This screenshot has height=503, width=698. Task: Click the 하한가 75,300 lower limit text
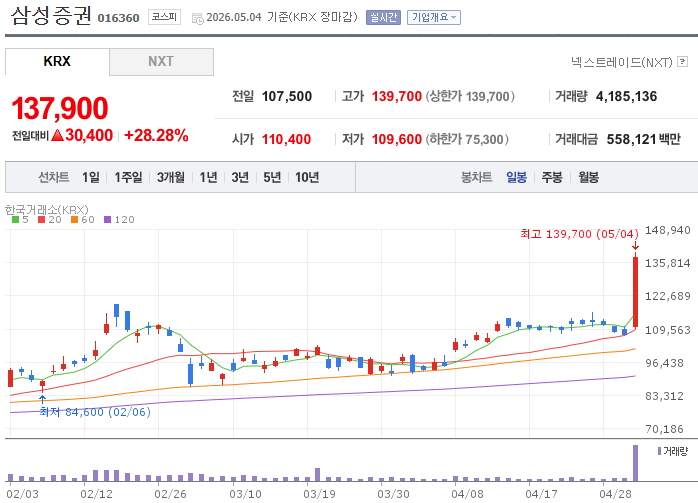point(467,139)
